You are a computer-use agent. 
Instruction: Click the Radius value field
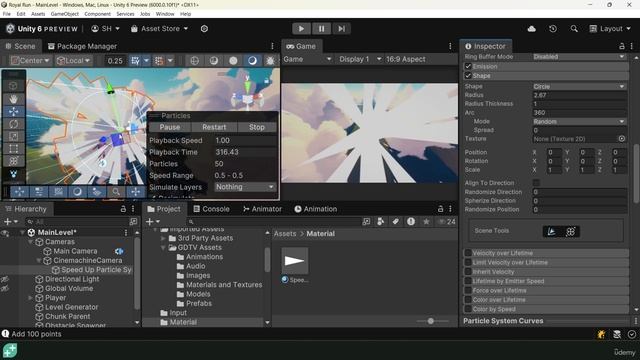(579, 95)
